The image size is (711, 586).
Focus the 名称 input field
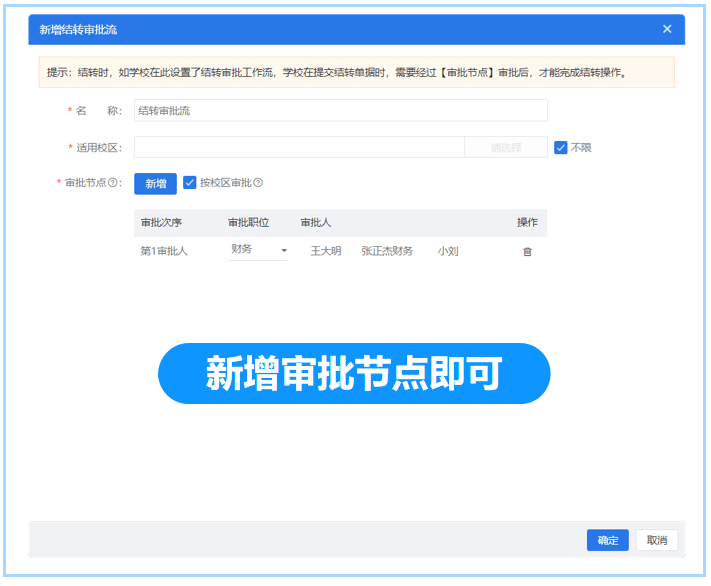pos(341,111)
